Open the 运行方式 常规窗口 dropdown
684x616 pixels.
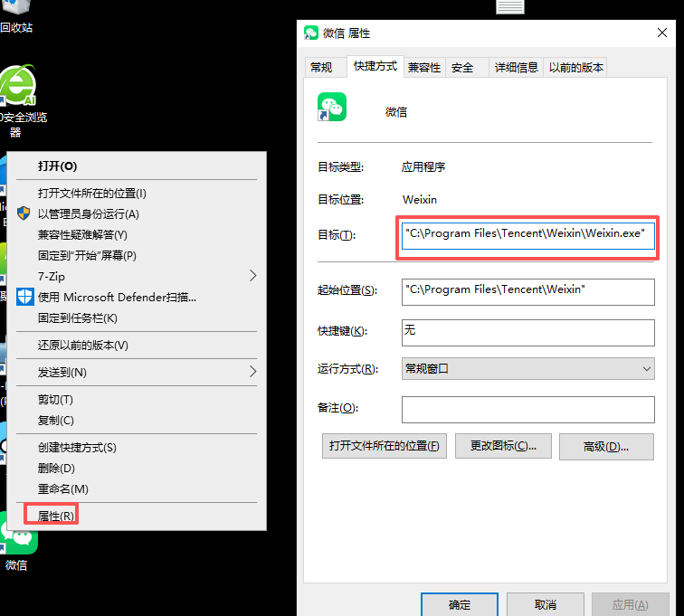527,369
